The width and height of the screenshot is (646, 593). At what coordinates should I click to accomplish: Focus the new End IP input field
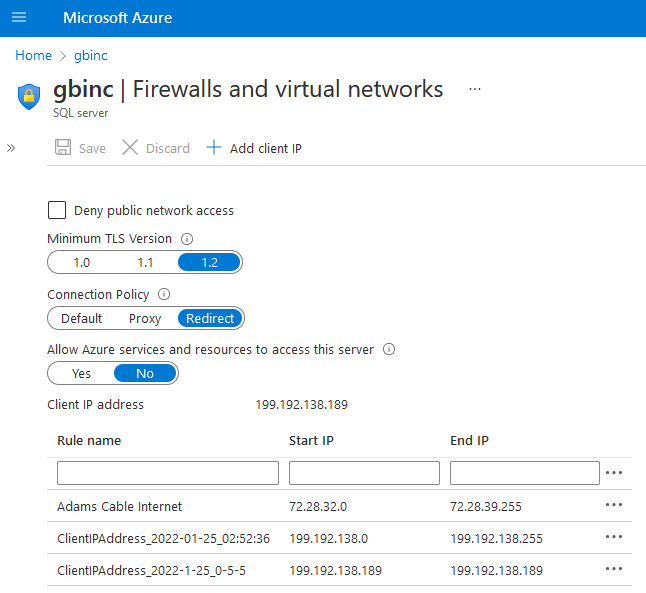tap(524, 473)
